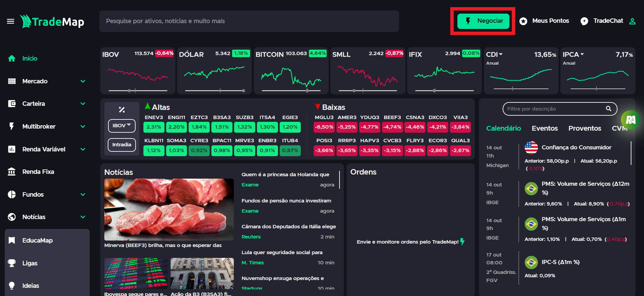Image resolution: width=644 pixels, height=296 pixels.
Task: Click the search magnifier in filter field
Action: 609,109
